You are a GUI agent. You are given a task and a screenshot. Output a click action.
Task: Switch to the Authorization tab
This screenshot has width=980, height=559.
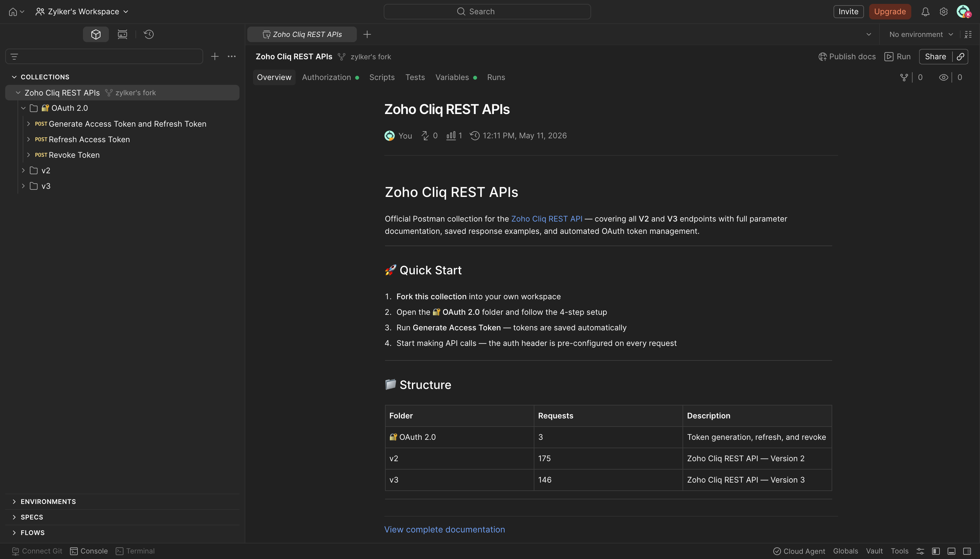(x=330, y=77)
